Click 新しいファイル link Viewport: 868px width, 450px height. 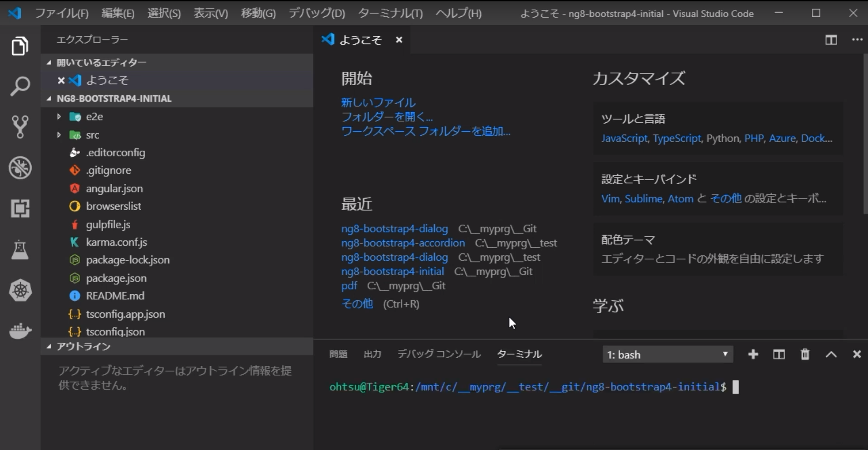pyautogui.click(x=378, y=102)
